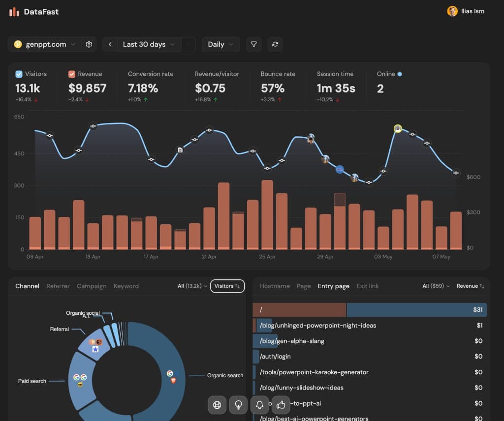504x421 pixels.
Task: Click the Online blue status dot
Action: tap(400, 74)
